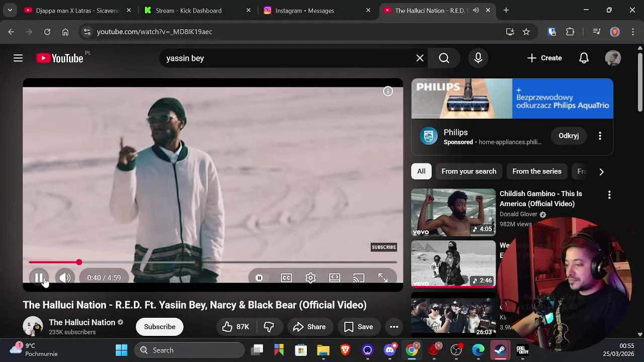This screenshot has height=362, width=644.
Task: Open Steam from the taskbar
Action: tap(500, 350)
